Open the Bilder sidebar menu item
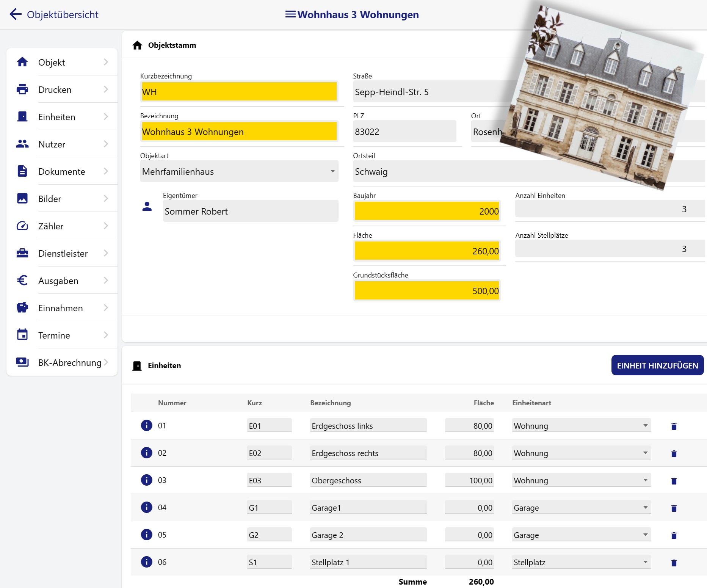The image size is (707, 588). (62, 198)
